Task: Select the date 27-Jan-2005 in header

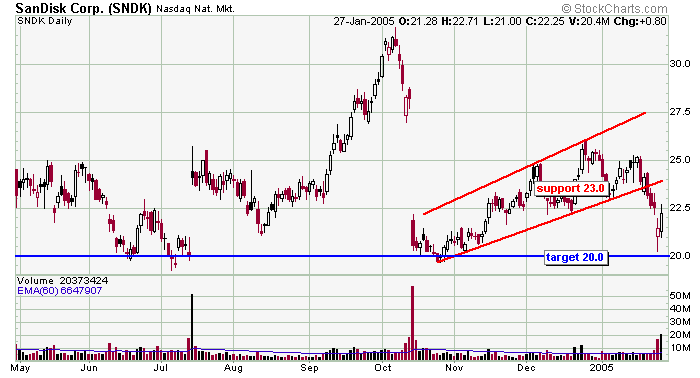Action: pos(364,21)
